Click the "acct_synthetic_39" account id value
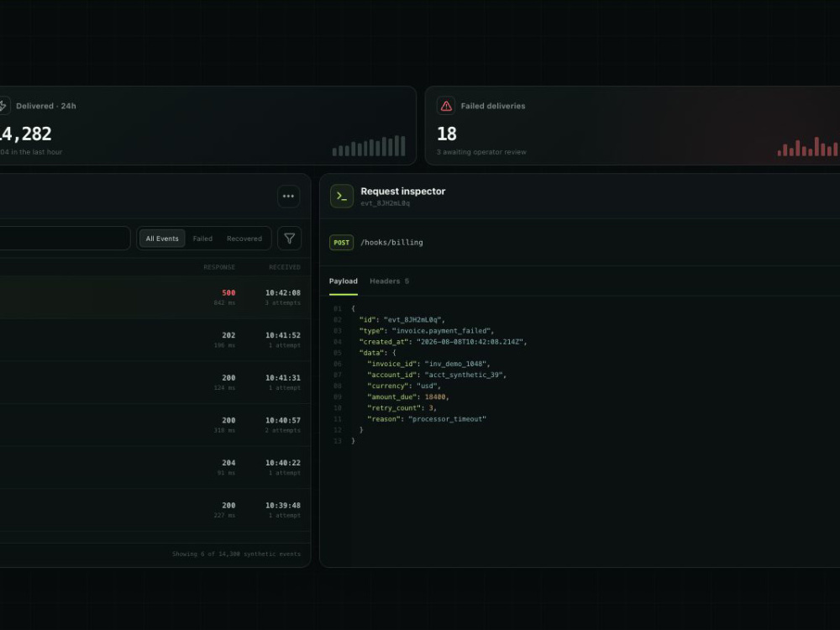 click(464, 375)
